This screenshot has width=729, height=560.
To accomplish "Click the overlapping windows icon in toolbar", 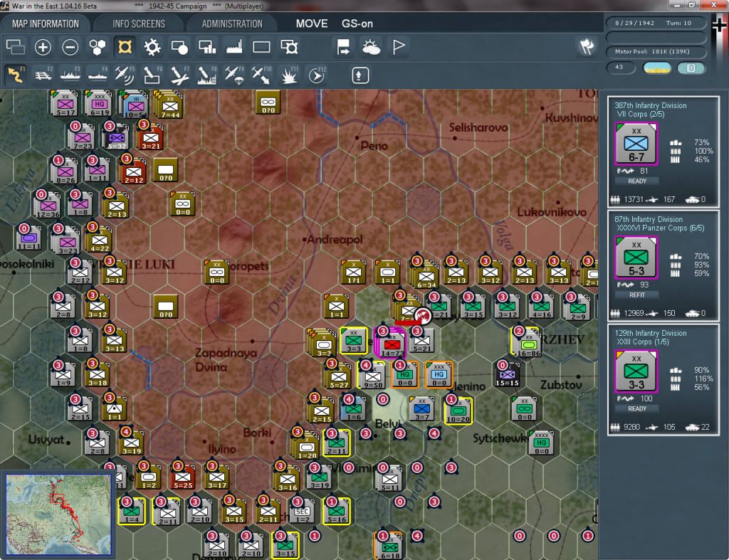I will point(16,47).
